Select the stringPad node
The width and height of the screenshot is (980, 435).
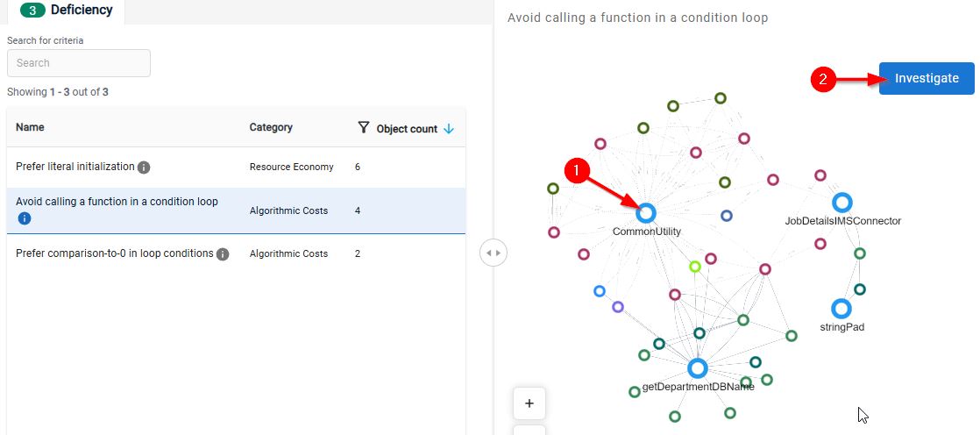click(x=842, y=309)
